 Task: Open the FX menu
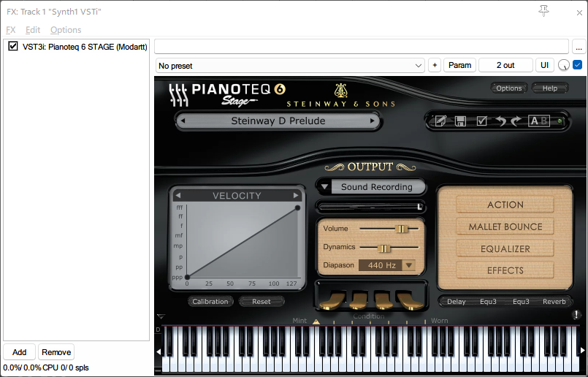coord(10,30)
